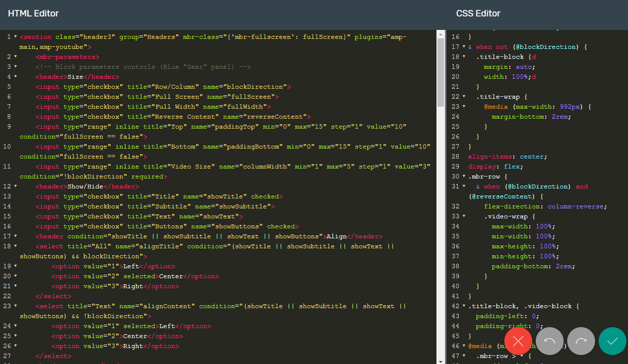Viewport: 628px width, 364px height.
Task: Apply changes with the green checkmark button
Action: pos(613,341)
